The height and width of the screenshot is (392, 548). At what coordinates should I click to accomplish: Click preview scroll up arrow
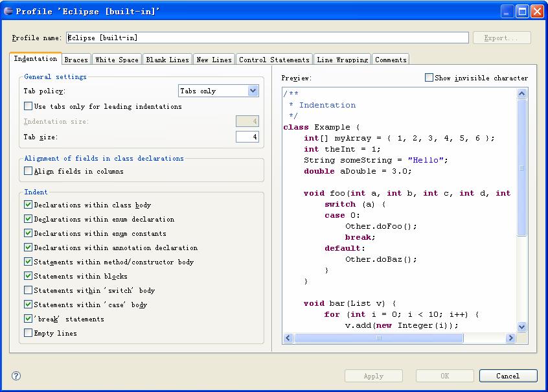[x=522, y=93]
